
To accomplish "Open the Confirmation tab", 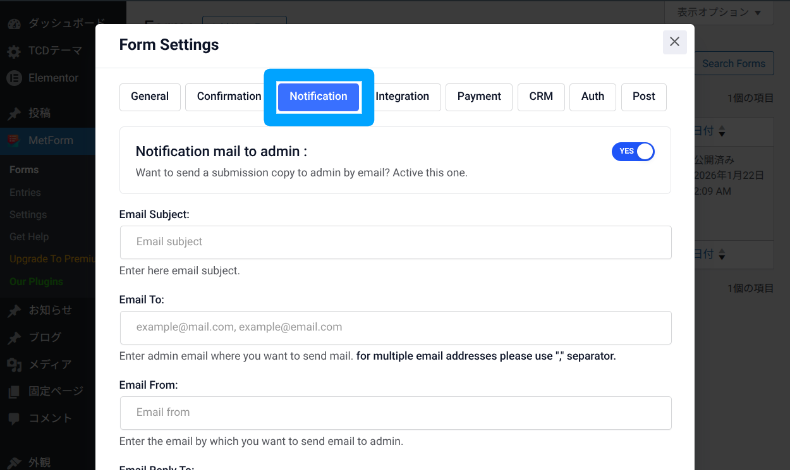I will pyautogui.click(x=228, y=97).
